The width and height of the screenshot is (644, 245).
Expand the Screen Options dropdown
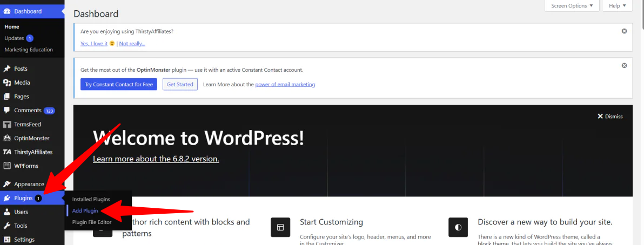tap(572, 6)
